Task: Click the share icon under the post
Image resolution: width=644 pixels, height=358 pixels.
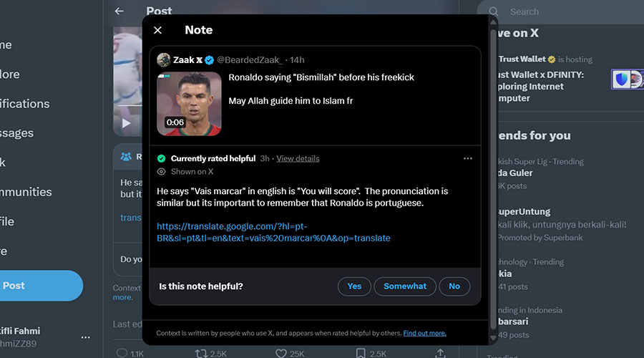Action: 440,352
